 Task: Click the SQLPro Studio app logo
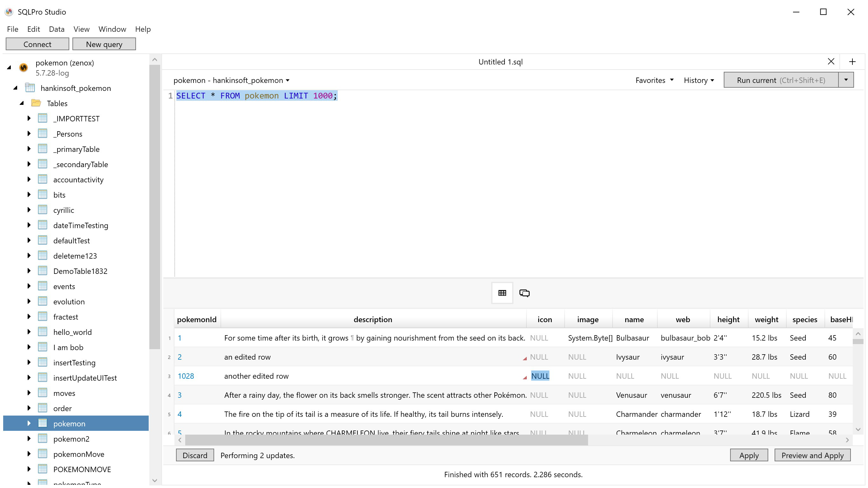point(9,12)
